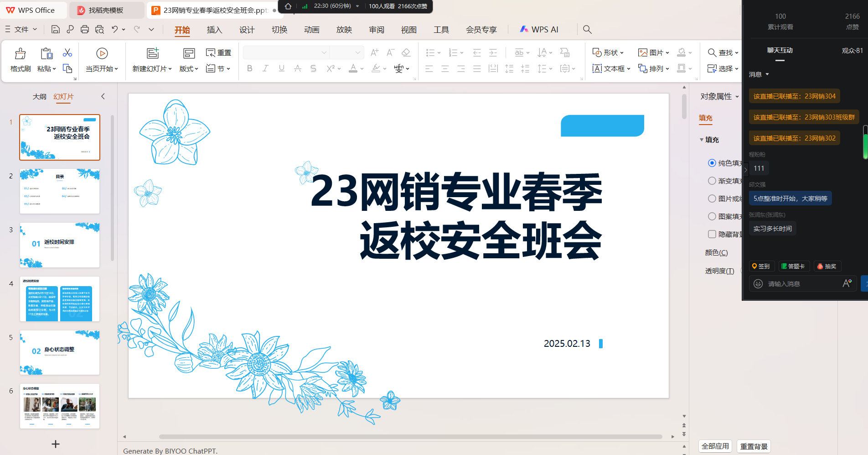
Task: Start slideshow from current page icon
Action: [102, 54]
